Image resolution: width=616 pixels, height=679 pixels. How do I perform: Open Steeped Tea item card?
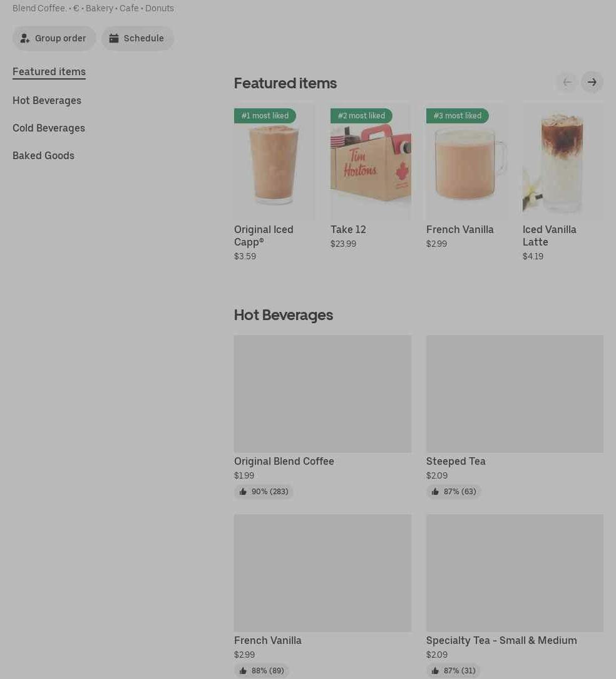[x=515, y=417]
